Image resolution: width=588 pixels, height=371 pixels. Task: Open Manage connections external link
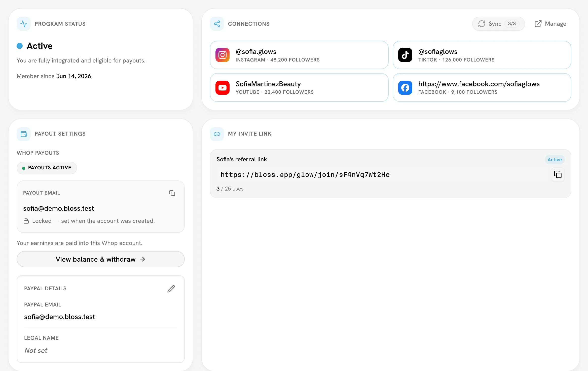tap(550, 24)
